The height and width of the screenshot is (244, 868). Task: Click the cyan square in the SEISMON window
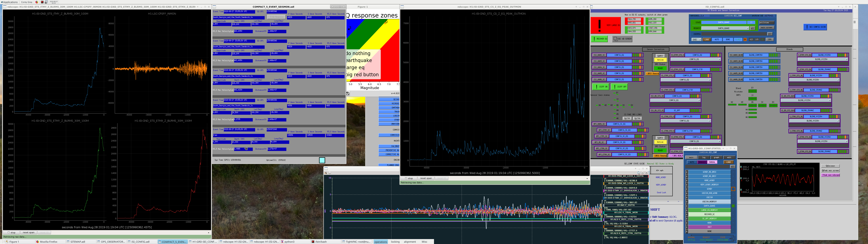322,160
